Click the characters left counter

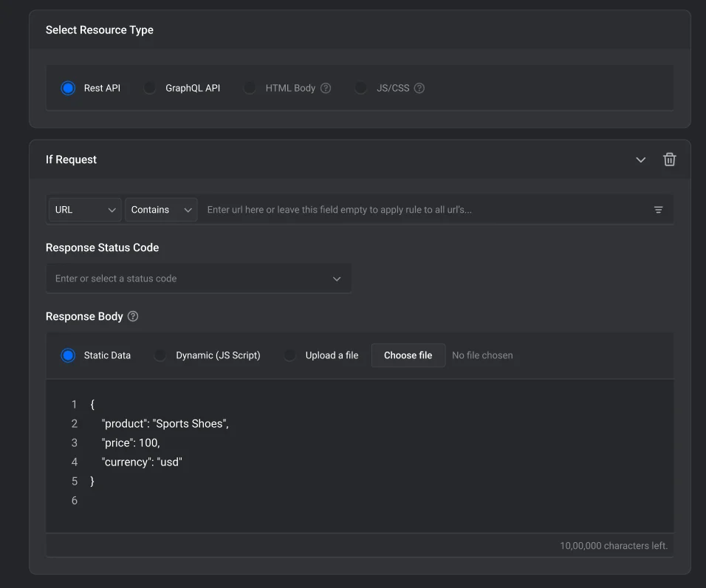tap(614, 546)
